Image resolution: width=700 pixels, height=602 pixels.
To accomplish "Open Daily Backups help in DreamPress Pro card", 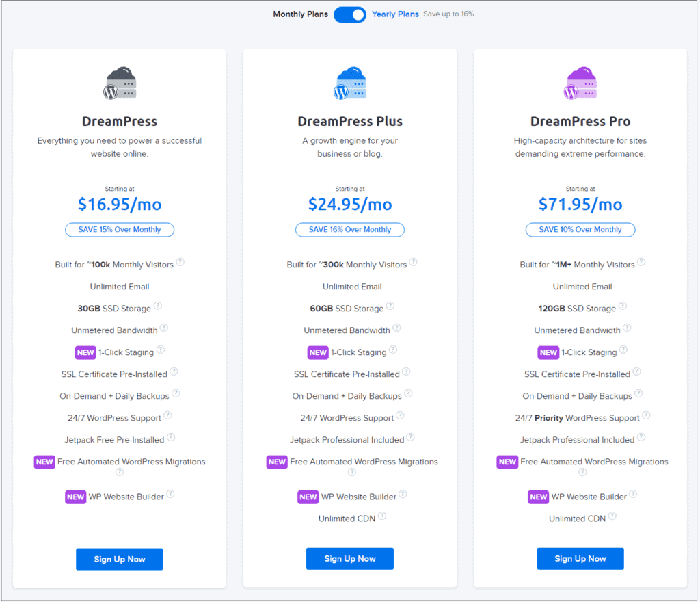I will tap(639, 393).
